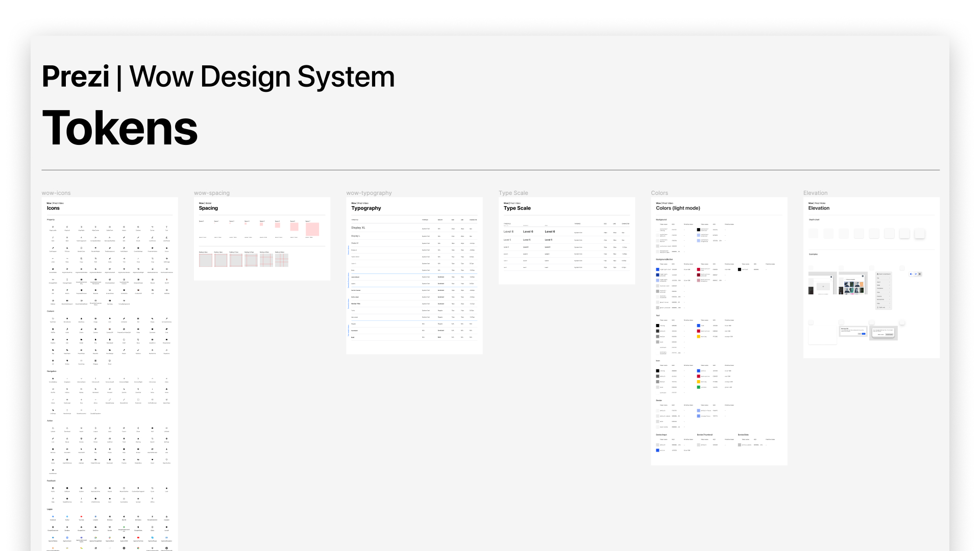Click the AlignLeft icon in the Property section
This screenshot has height=551, width=980.
[x=67, y=227]
